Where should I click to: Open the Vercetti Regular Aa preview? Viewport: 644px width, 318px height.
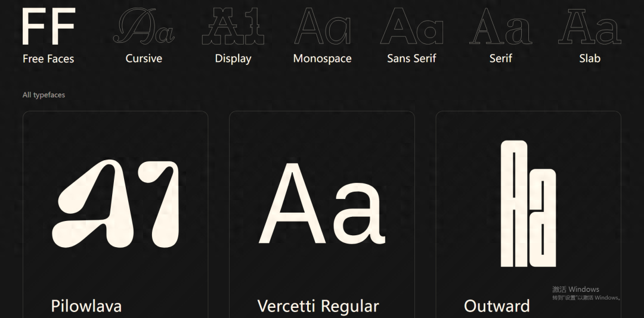pos(322,204)
